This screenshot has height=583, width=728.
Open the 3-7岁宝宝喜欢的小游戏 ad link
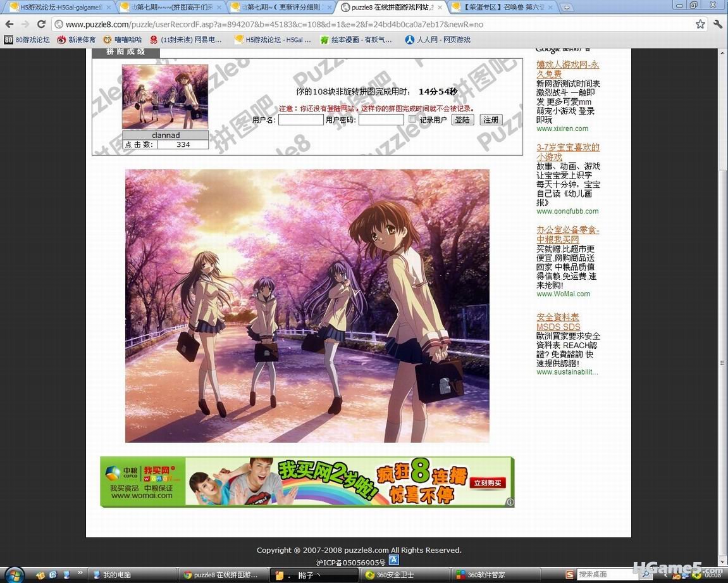point(568,152)
